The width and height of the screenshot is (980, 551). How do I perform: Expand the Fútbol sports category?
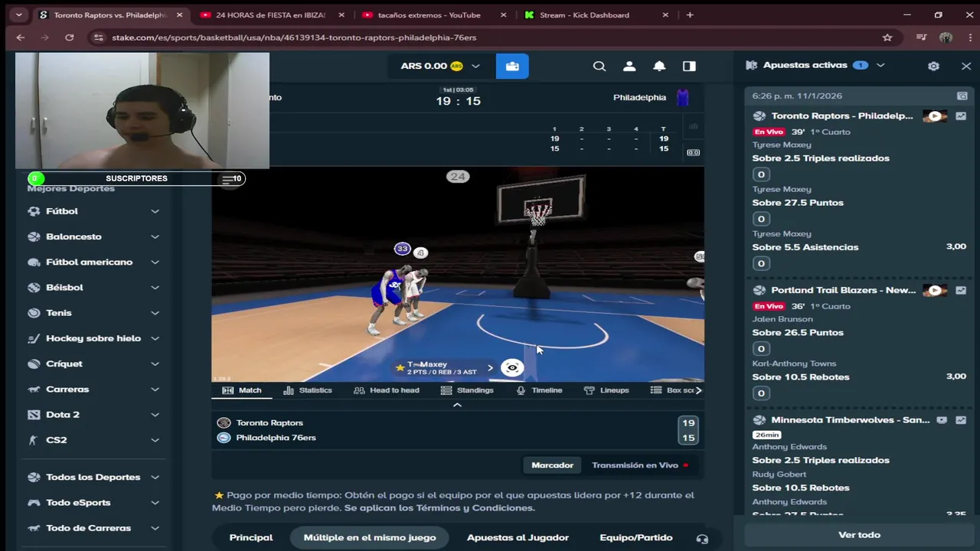[155, 211]
